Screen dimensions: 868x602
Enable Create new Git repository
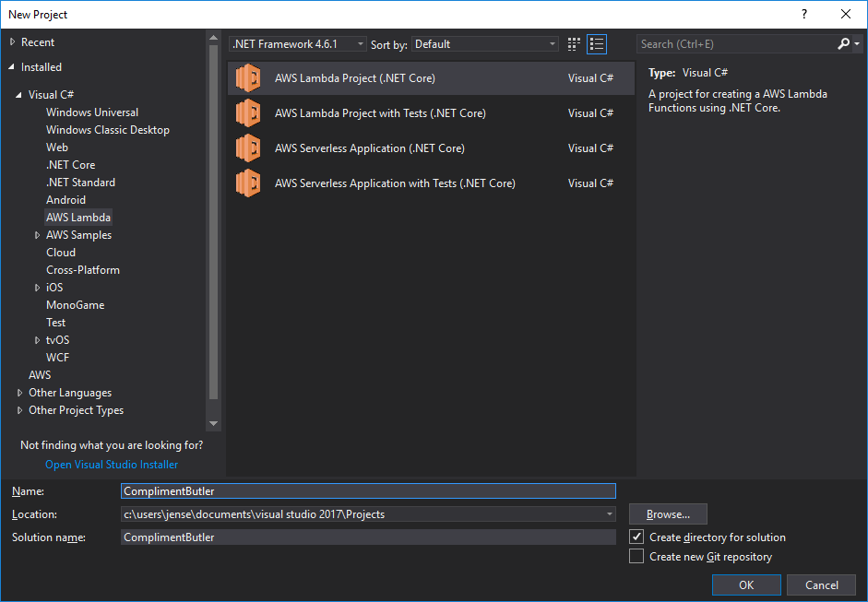[636, 557]
